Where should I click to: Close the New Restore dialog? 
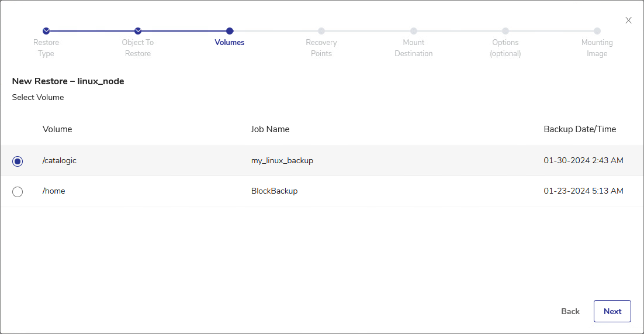point(629,20)
